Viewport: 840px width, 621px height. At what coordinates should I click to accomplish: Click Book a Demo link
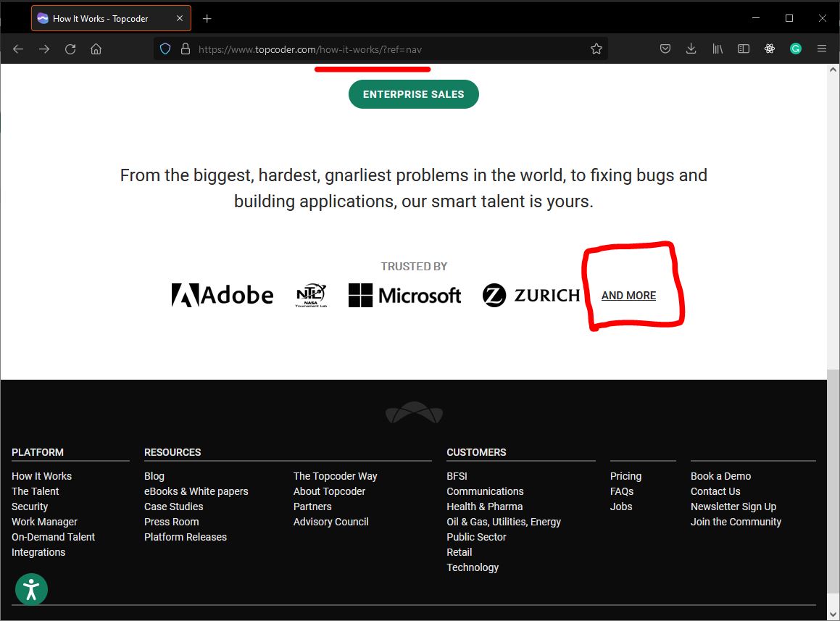pos(720,476)
